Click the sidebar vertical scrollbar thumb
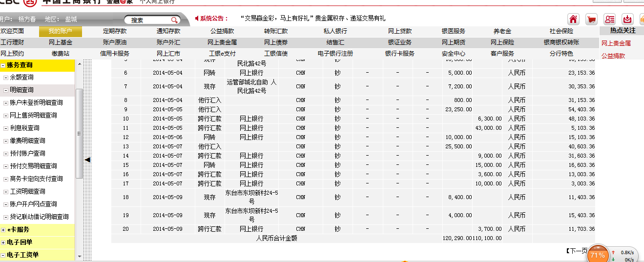 [x=79, y=134]
